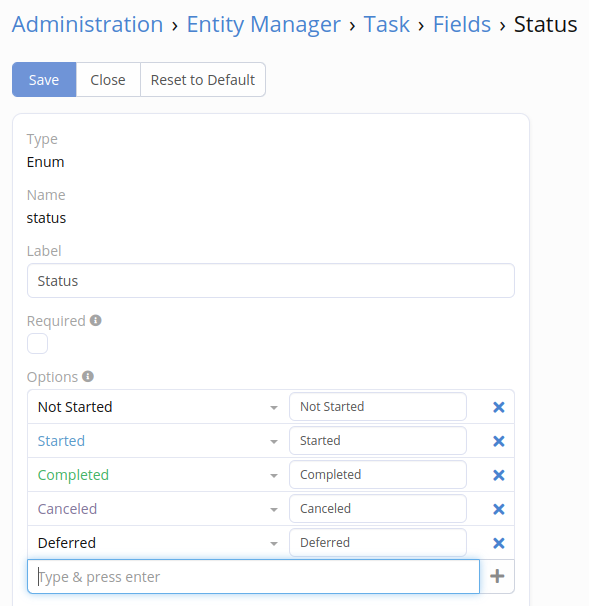Remove the Started option
Screen dimensions: 589x606
499,441
